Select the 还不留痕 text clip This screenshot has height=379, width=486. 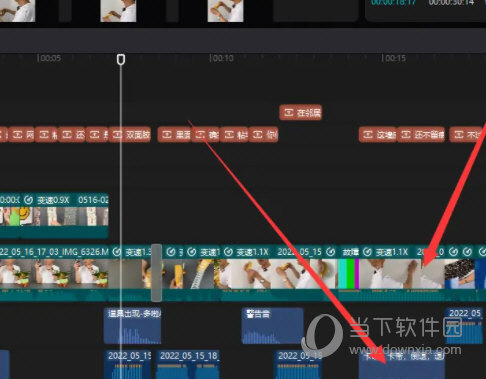tap(421, 135)
